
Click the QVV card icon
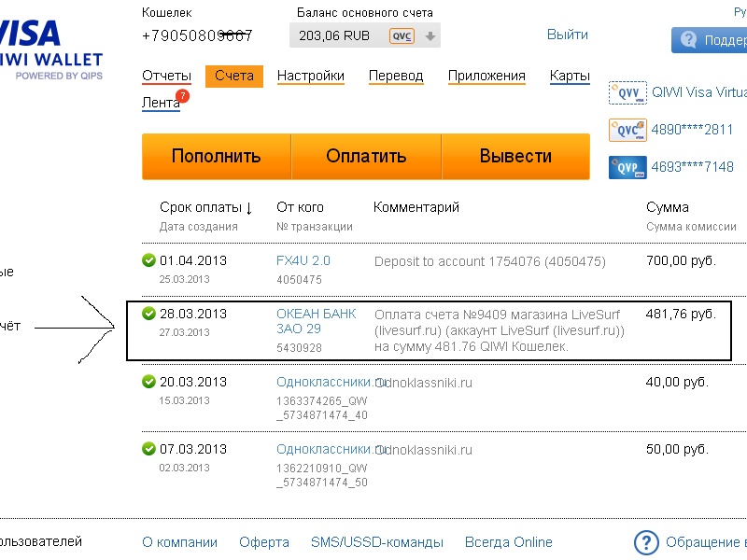(627, 92)
